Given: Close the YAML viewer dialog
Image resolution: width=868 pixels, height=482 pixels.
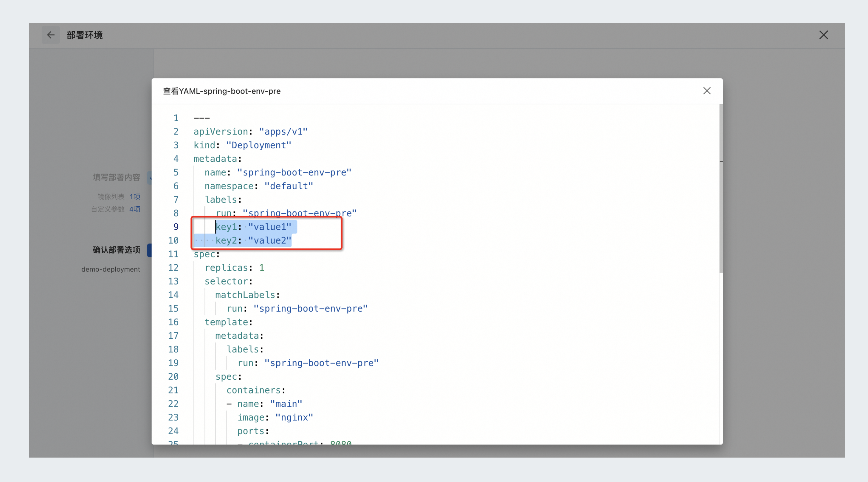Looking at the screenshot, I should pyautogui.click(x=707, y=91).
